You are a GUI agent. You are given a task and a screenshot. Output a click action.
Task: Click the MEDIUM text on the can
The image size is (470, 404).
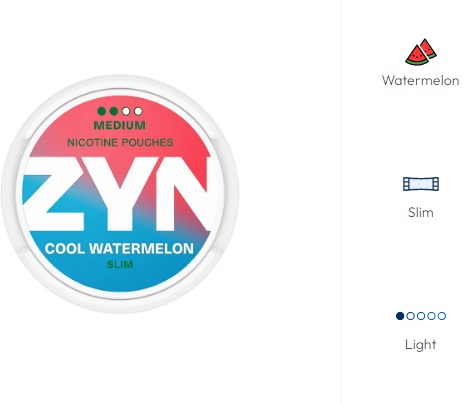click(120, 125)
